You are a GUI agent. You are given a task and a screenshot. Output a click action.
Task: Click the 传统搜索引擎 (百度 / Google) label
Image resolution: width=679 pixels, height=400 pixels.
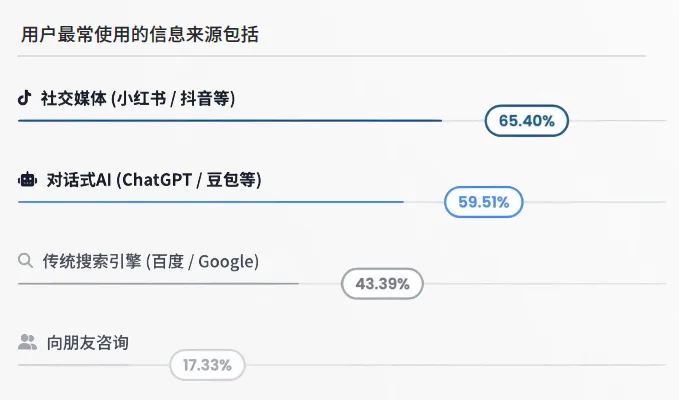[150, 261]
